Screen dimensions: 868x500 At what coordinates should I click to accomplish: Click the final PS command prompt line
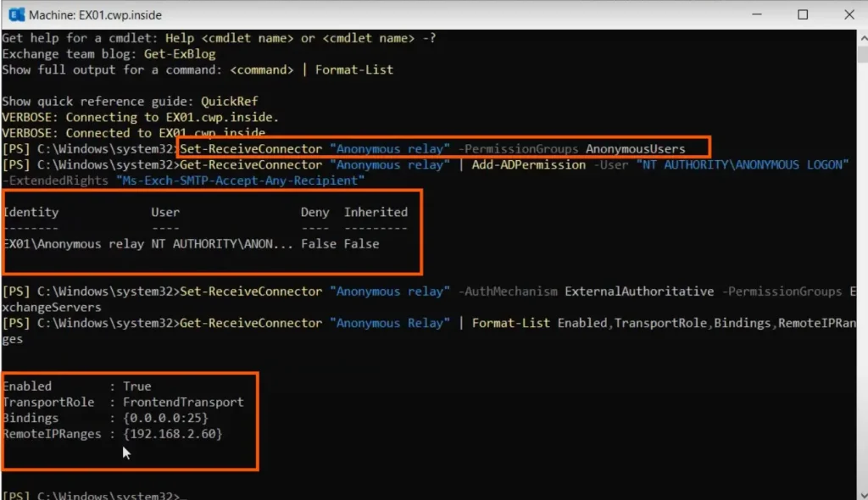click(94, 495)
